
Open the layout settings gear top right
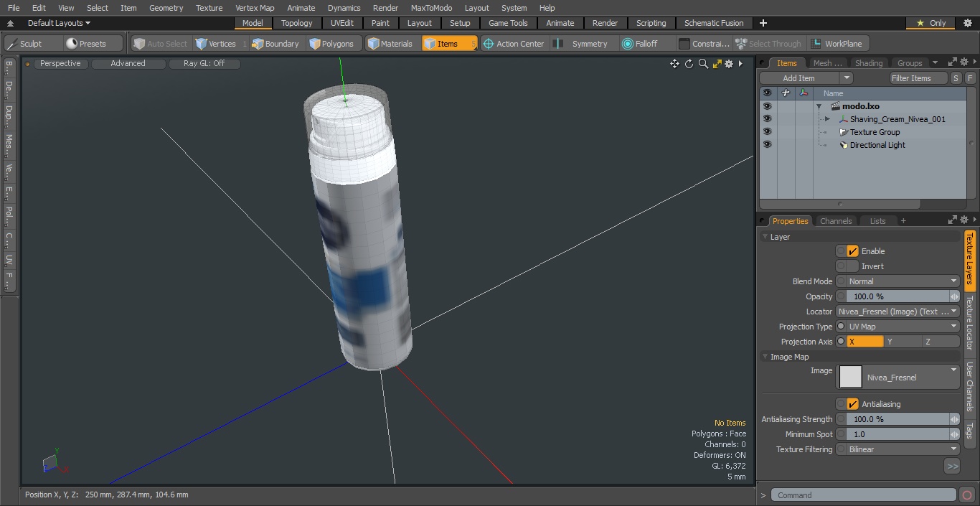click(967, 23)
